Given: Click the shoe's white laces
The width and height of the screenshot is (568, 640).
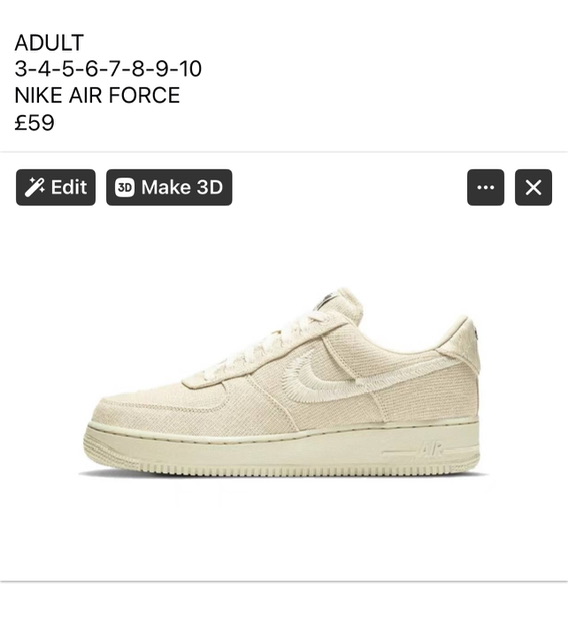Looking at the screenshot, I should pos(263,345).
